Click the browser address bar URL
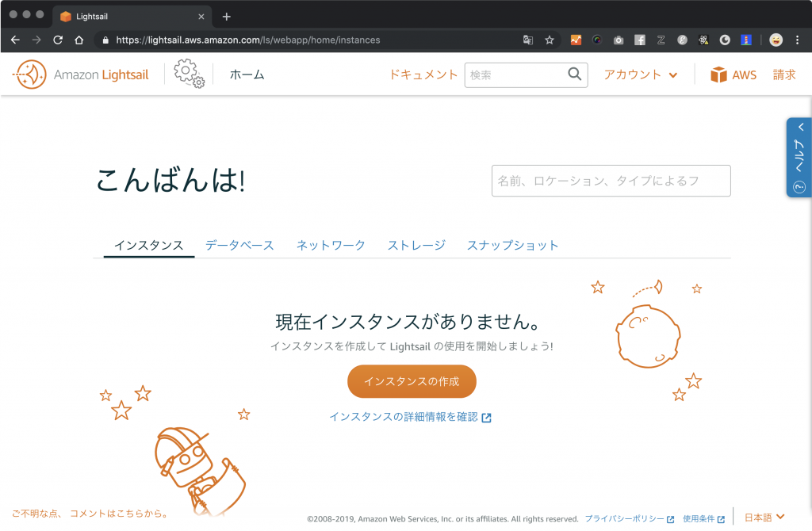 point(248,40)
